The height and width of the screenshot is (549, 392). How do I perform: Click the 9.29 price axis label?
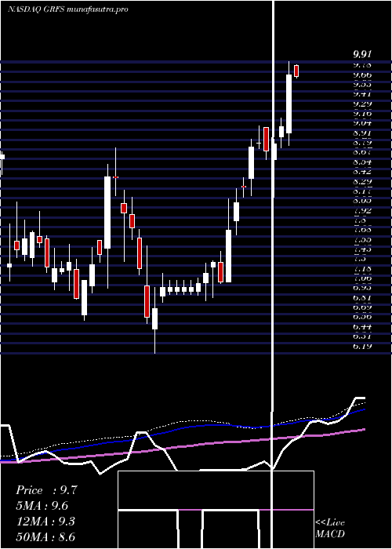(x=362, y=104)
